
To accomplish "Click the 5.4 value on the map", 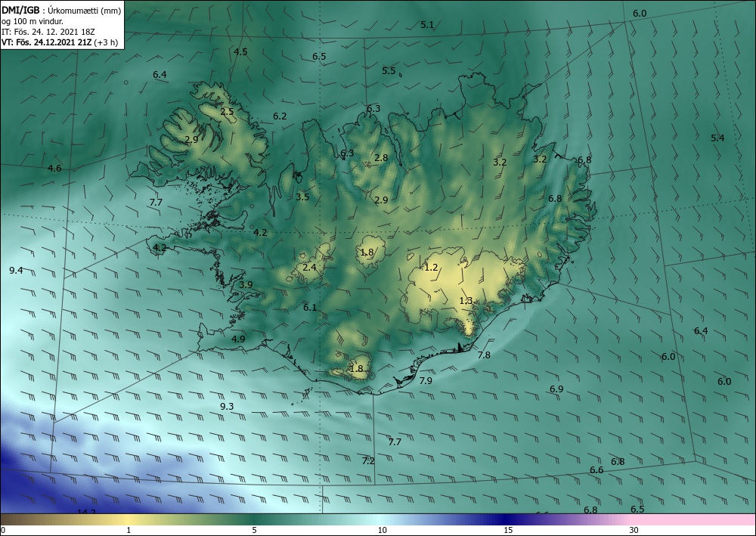I will [717, 138].
